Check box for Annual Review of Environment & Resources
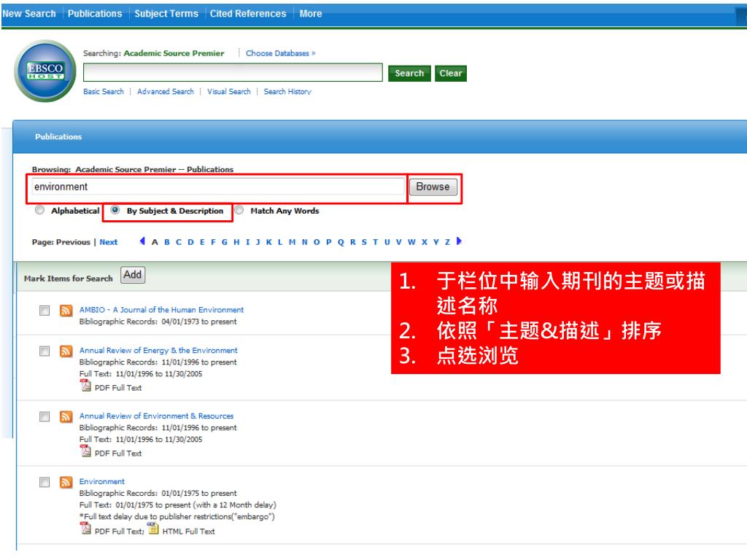 pos(44,417)
